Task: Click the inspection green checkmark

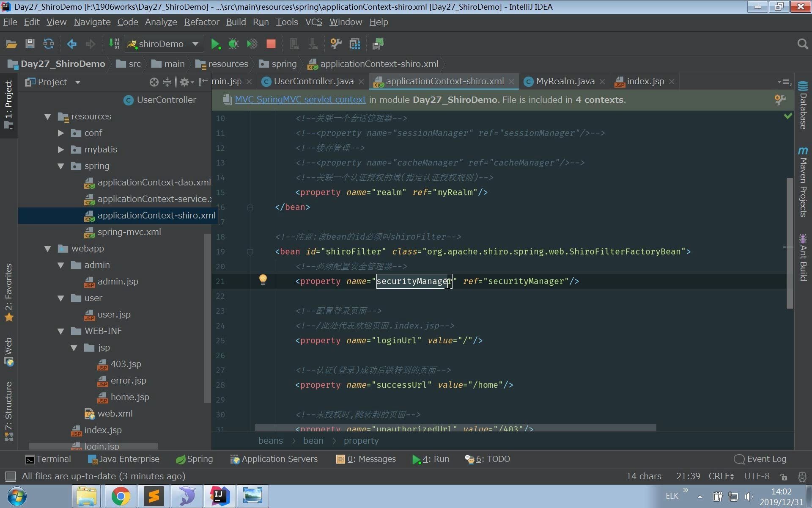Action: click(x=787, y=116)
